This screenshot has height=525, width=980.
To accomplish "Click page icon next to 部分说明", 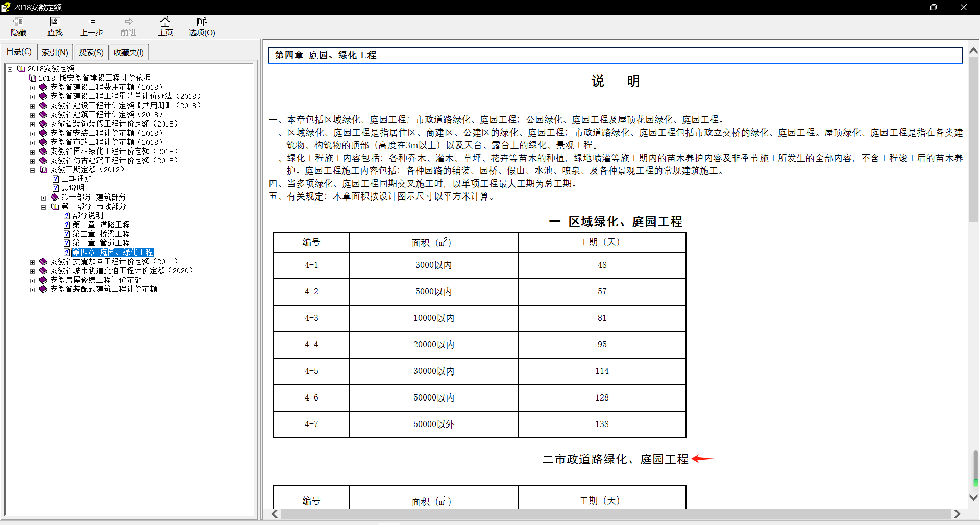I will [x=67, y=216].
